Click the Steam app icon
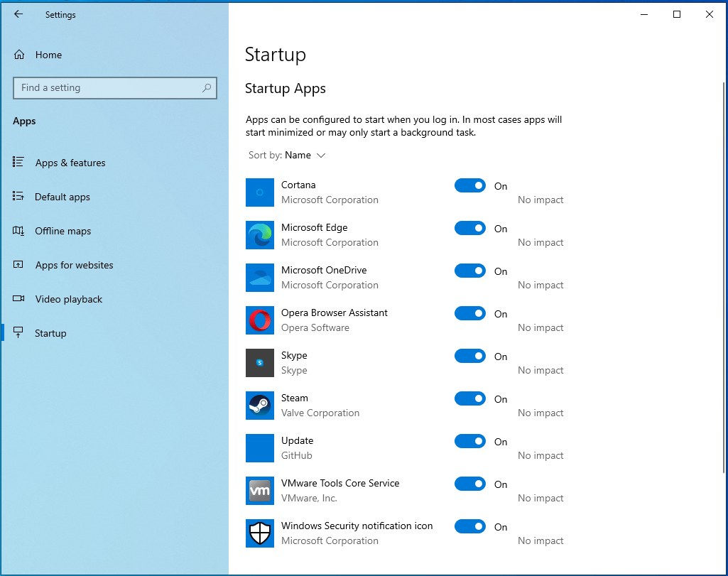 [259, 405]
